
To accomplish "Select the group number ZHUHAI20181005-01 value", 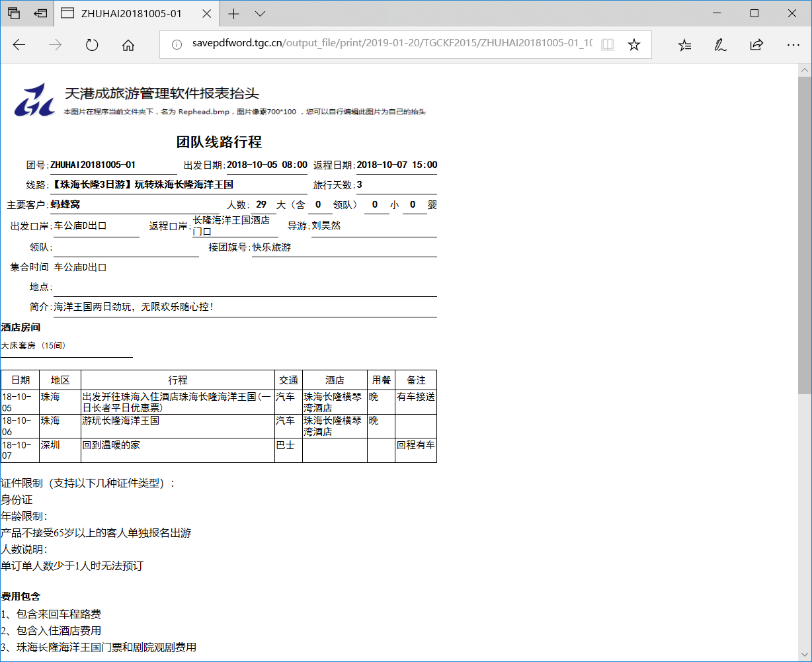I will 93,165.
